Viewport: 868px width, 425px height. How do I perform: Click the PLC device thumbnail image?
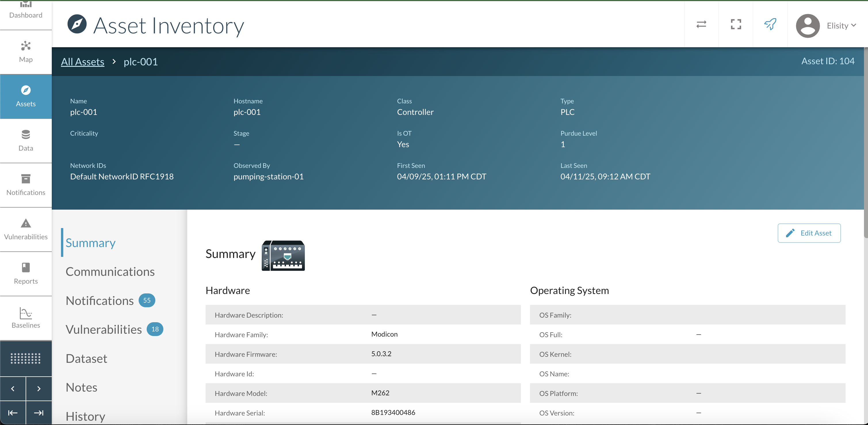point(283,255)
